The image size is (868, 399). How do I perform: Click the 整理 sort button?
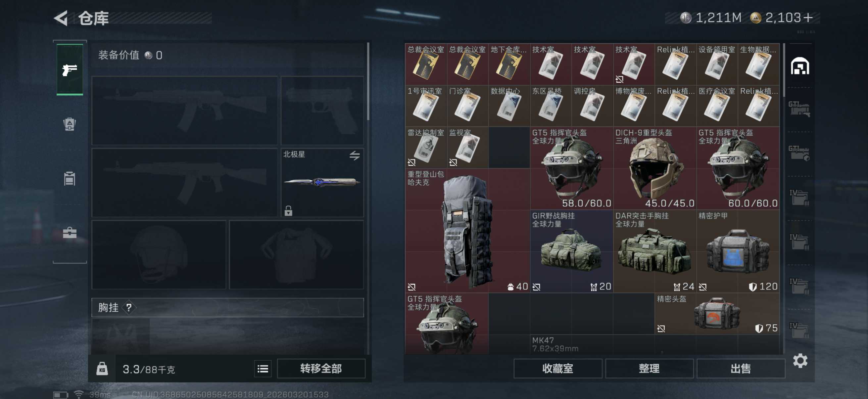pyautogui.click(x=649, y=368)
